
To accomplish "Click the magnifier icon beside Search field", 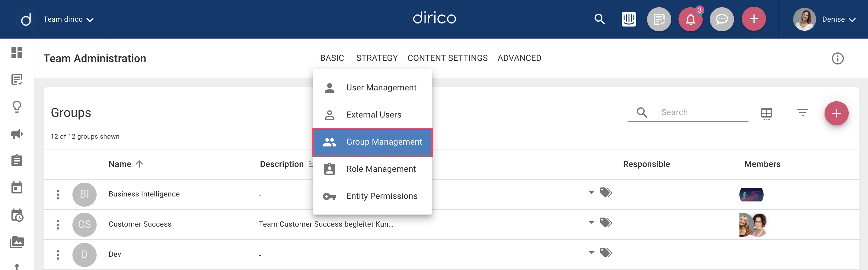I will [642, 112].
